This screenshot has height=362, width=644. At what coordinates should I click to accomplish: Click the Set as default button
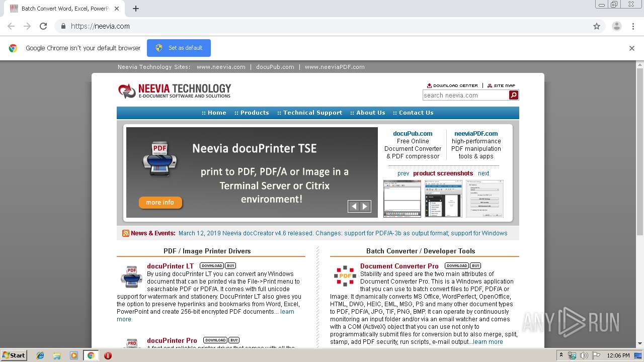click(179, 48)
